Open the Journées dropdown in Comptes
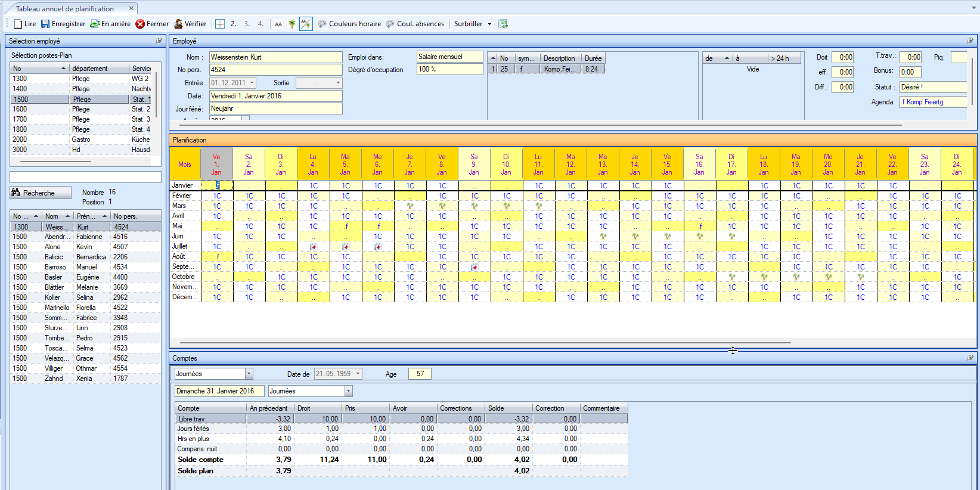This screenshot has width=980, height=490. (249, 374)
